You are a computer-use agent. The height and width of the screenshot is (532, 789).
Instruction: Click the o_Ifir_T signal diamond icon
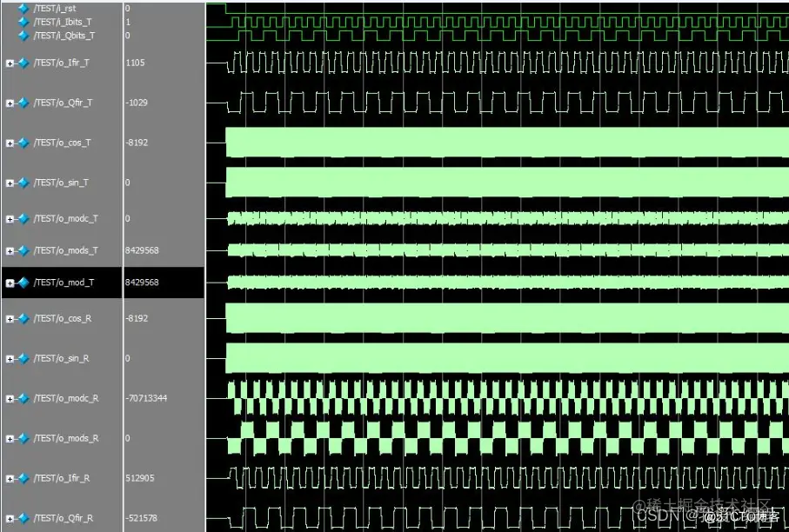point(23,63)
